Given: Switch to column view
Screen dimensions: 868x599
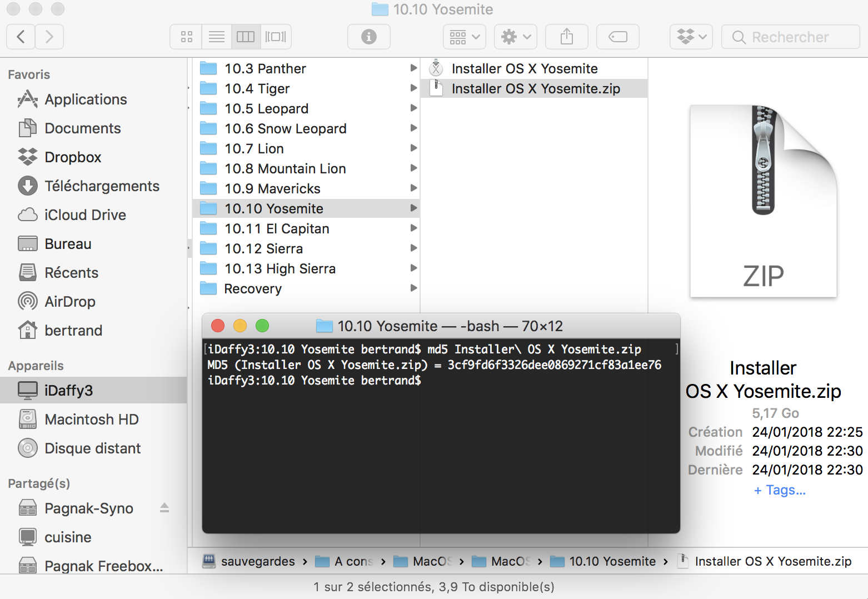Looking at the screenshot, I should tap(246, 37).
